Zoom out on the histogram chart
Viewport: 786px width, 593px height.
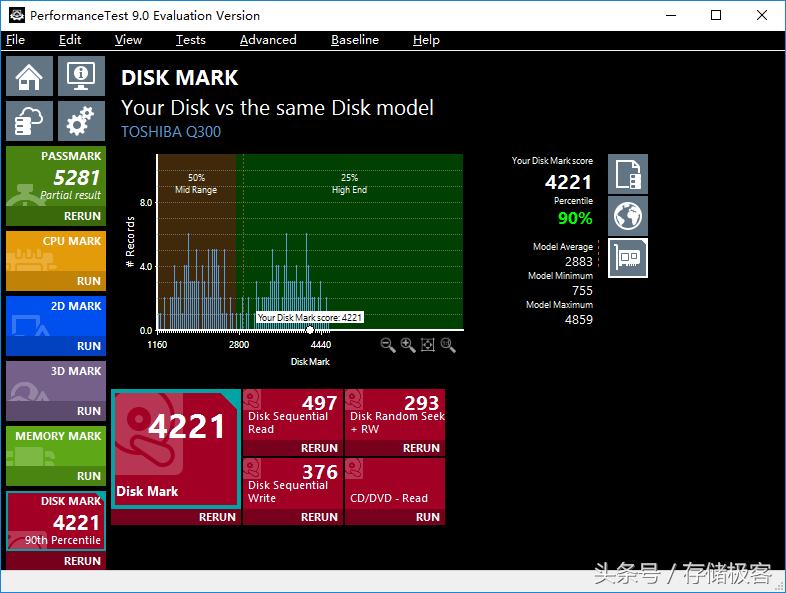coord(388,345)
